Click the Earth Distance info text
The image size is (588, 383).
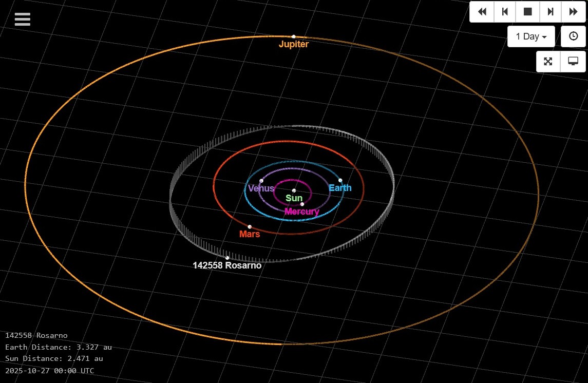pos(59,347)
